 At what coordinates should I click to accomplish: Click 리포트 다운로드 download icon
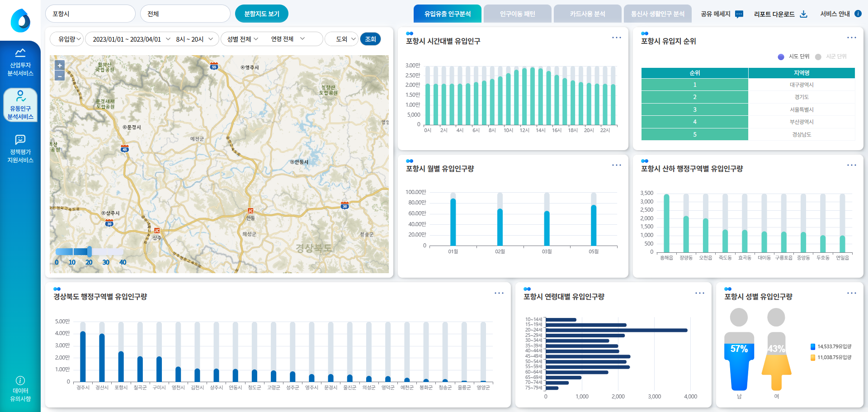[x=803, y=14]
